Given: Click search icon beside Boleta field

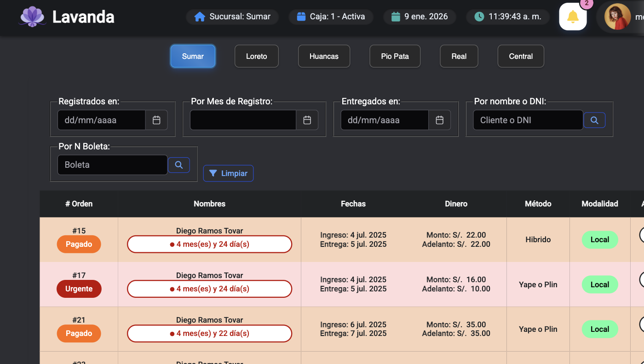Looking at the screenshot, I should (179, 165).
